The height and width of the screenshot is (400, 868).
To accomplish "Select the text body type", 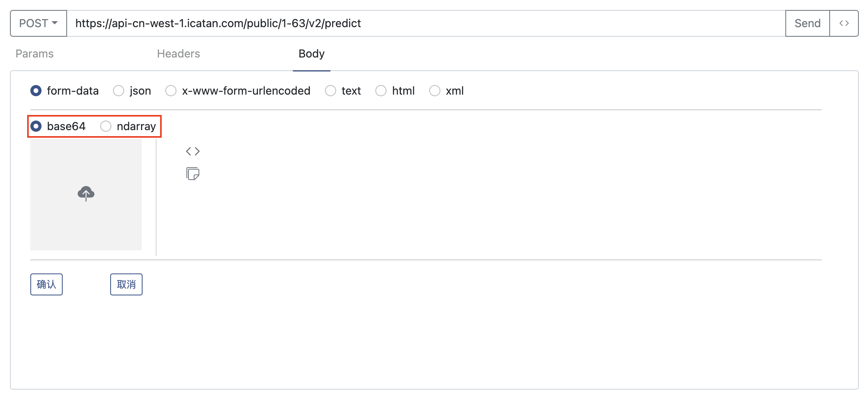I will pyautogui.click(x=331, y=91).
